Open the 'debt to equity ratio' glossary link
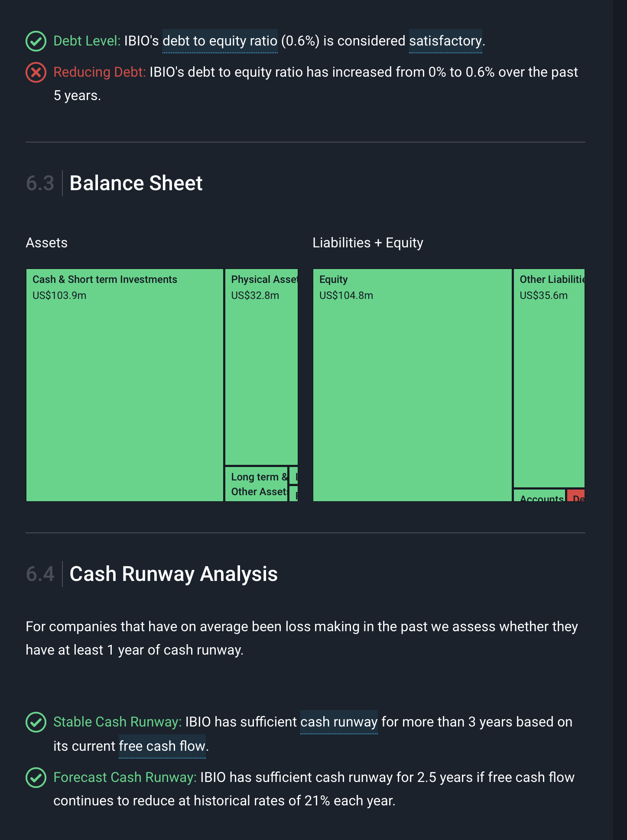The image size is (627, 840). coord(220,41)
